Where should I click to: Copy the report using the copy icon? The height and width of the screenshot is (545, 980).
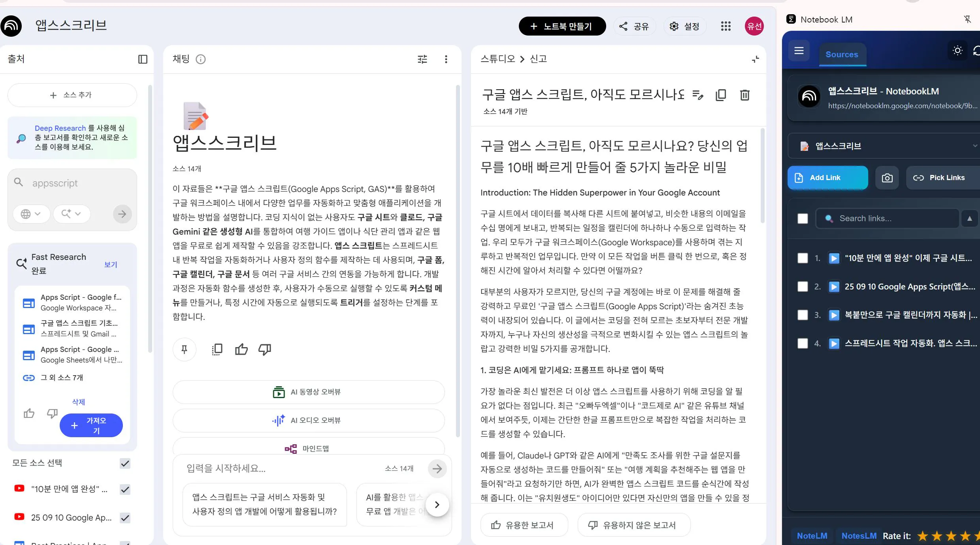click(721, 95)
